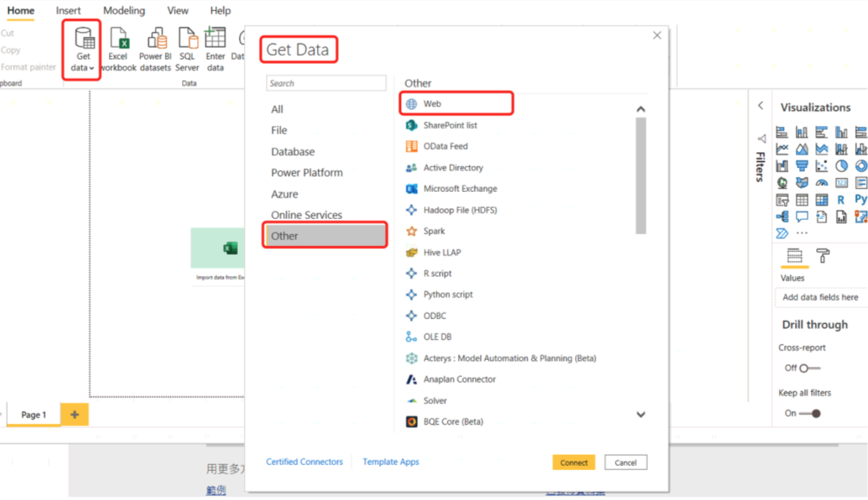Open the Certified Connectors link

pos(305,462)
